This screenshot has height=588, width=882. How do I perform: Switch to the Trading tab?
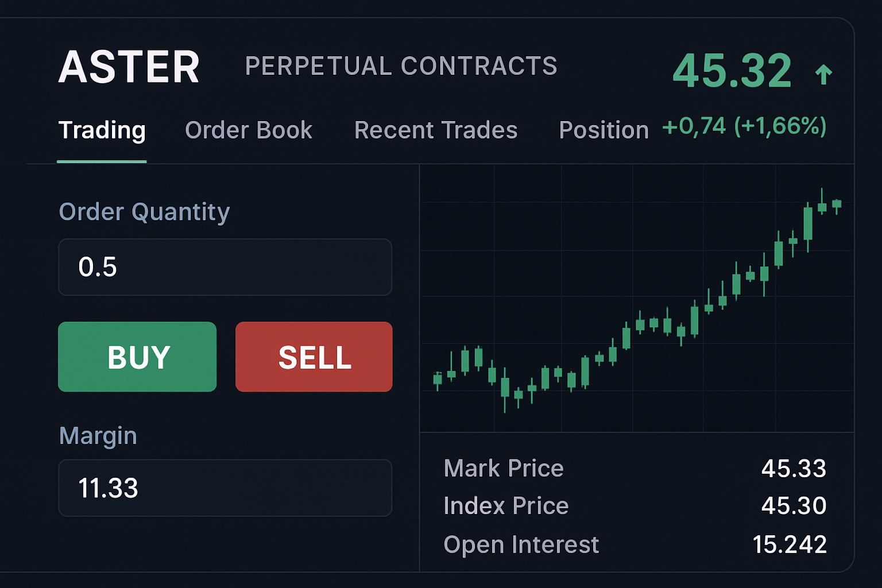pyautogui.click(x=102, y=130)
